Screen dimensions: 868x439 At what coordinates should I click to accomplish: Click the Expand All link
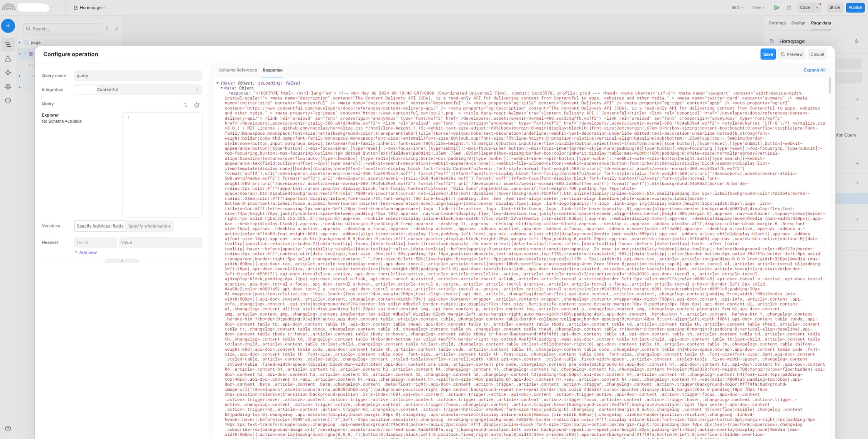pyautogui.click(x=814, y=70)
